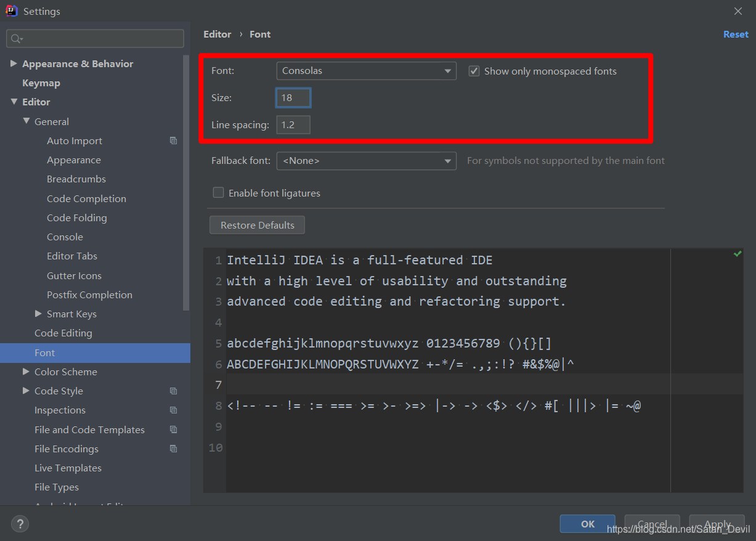Click the per-project icon beside File and Code Templates

coord(174,429)
